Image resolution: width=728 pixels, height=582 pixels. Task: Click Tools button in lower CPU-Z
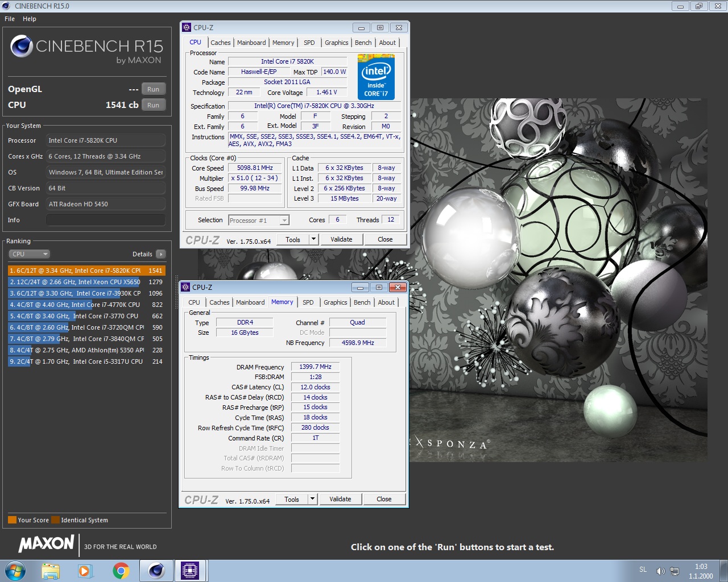pos(292,499)
